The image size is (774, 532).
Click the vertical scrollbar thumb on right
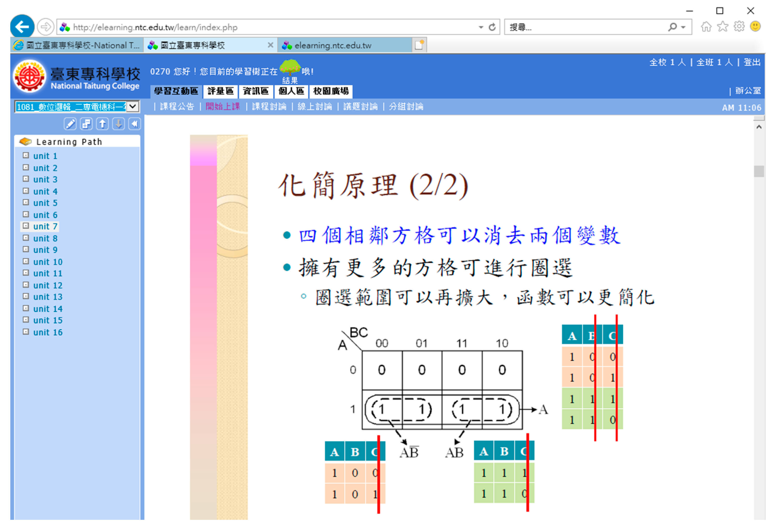(759, 172)
